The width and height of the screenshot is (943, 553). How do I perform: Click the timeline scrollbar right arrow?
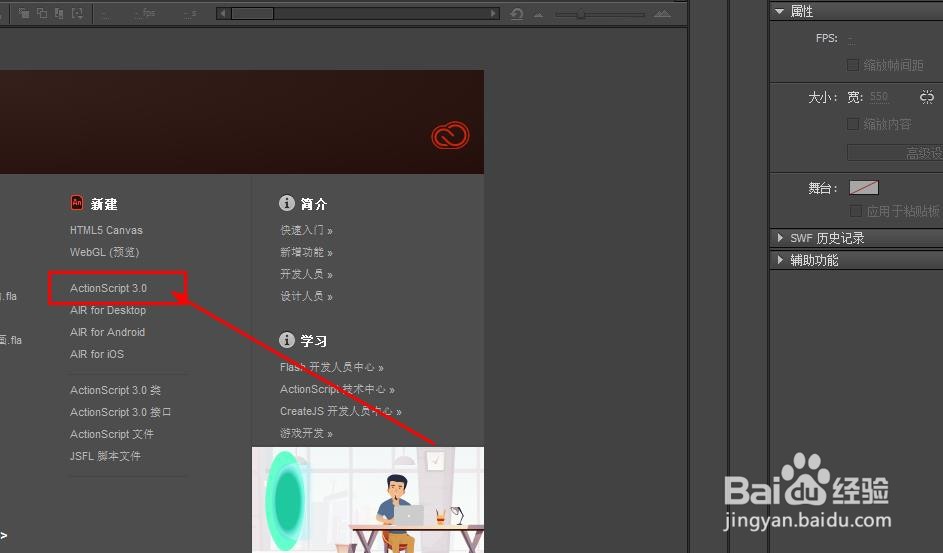494,13
